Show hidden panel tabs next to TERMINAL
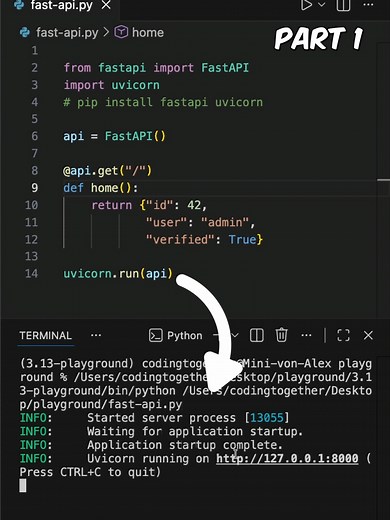The width and height of the screenshot is (390, 520). (x=96, y=335)
